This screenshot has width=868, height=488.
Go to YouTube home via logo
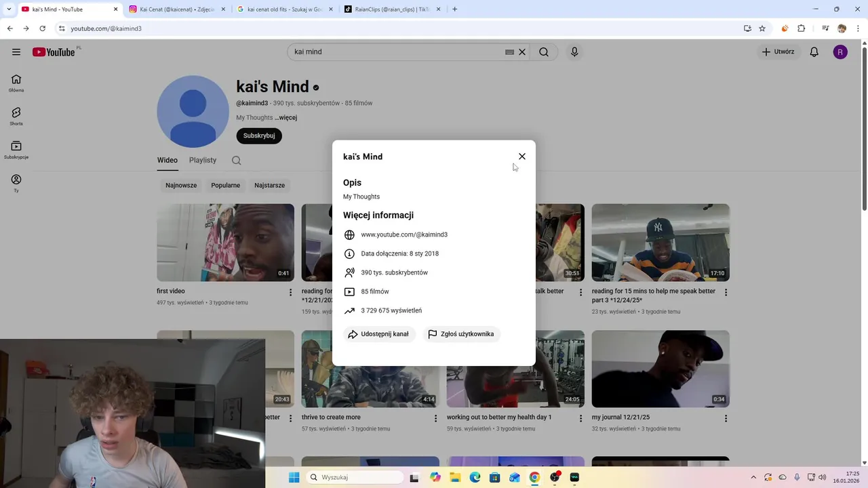click(x=54, y=52)
